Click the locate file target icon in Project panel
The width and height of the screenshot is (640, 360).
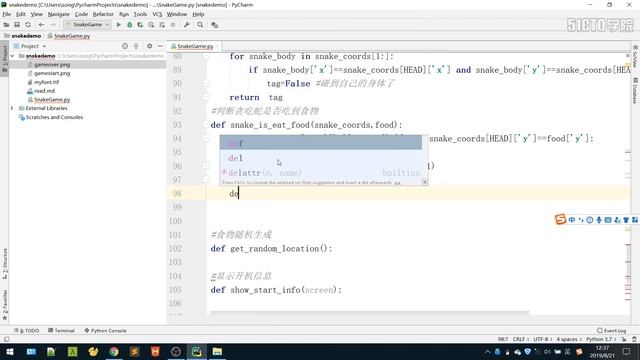pyautogui.click(x=125, y=46)
